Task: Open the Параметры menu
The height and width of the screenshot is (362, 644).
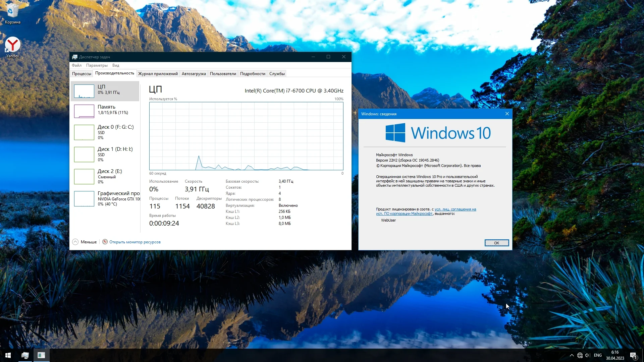Action: [x=97, y=65]
